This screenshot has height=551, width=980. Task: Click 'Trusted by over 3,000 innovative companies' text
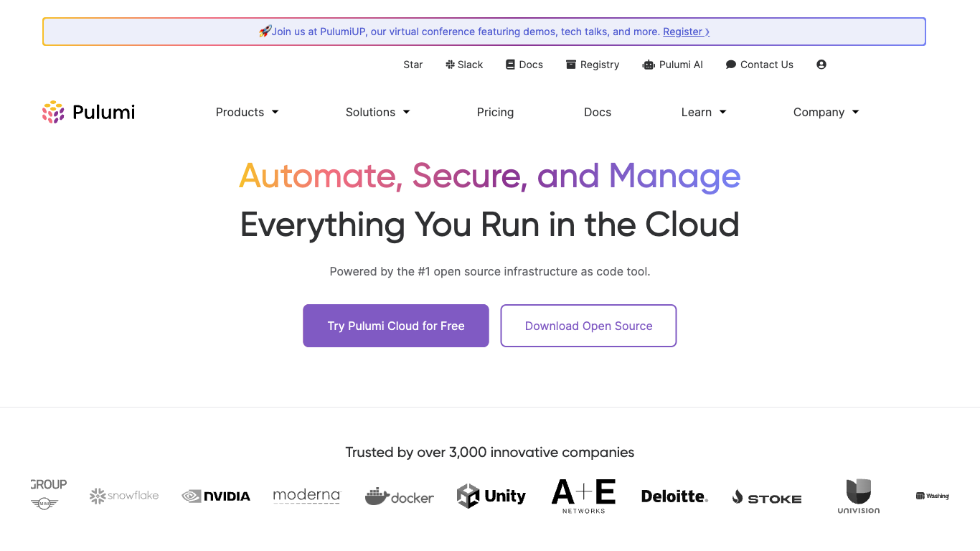490,453
